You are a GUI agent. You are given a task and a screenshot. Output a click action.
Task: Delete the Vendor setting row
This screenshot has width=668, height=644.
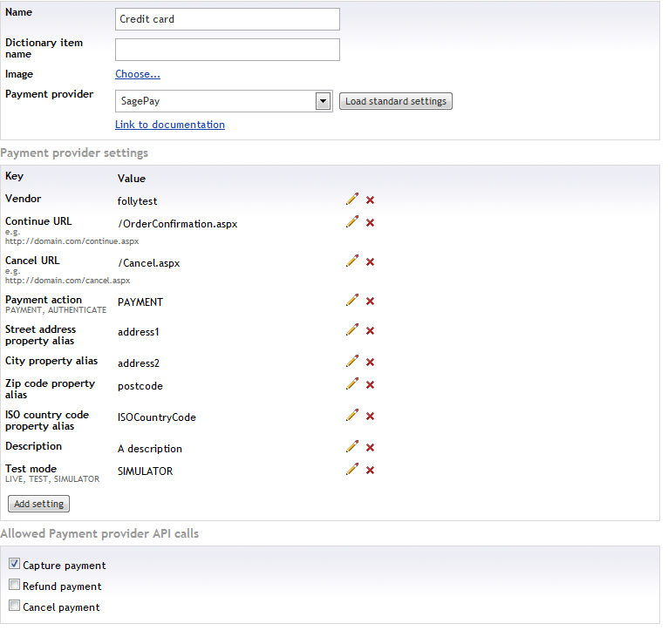point(370,200)
